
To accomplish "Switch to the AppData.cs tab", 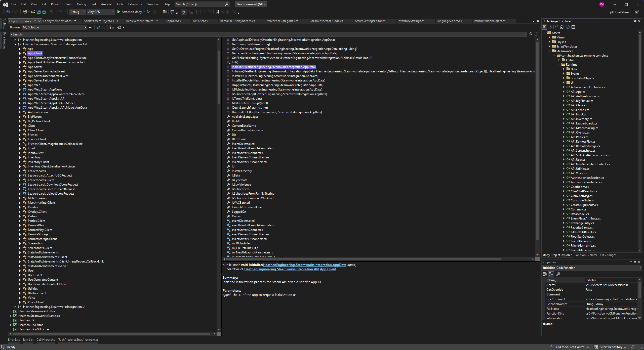I will click(x=173, y=21).
